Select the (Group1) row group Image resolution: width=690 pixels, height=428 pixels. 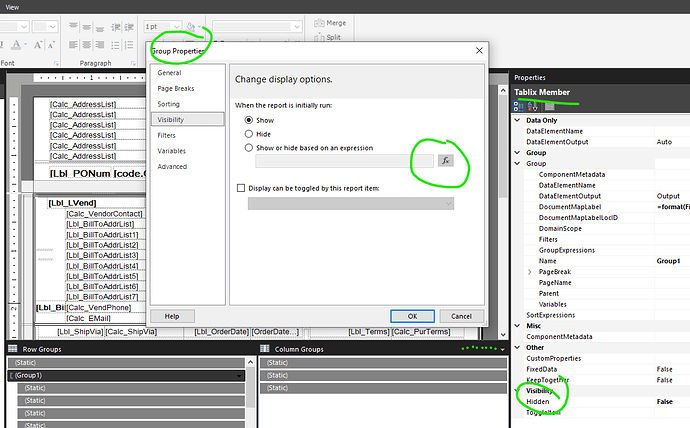(x=125, y=376)
